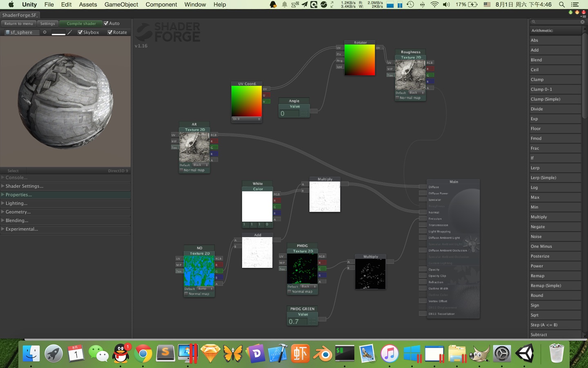Open the Tes butterfly app in the dock
The height and width of the screenshot is (368, 588).
tap(233, 354)
